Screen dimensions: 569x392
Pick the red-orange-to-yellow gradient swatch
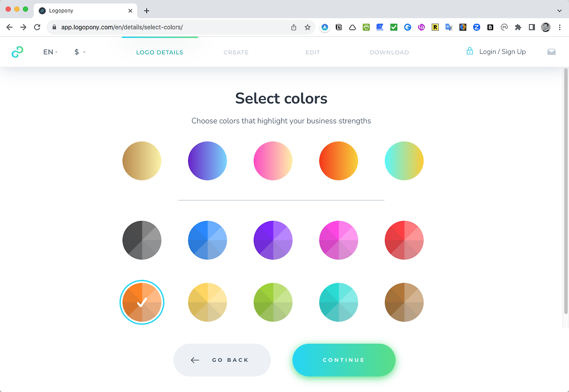coord(339,161)
